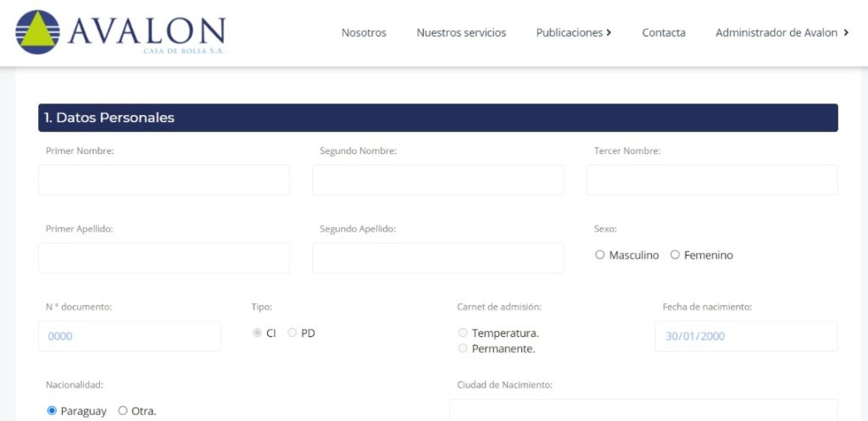Click the N° documento input field
Viewport: 868px width, 421px height.
[129, 336]
